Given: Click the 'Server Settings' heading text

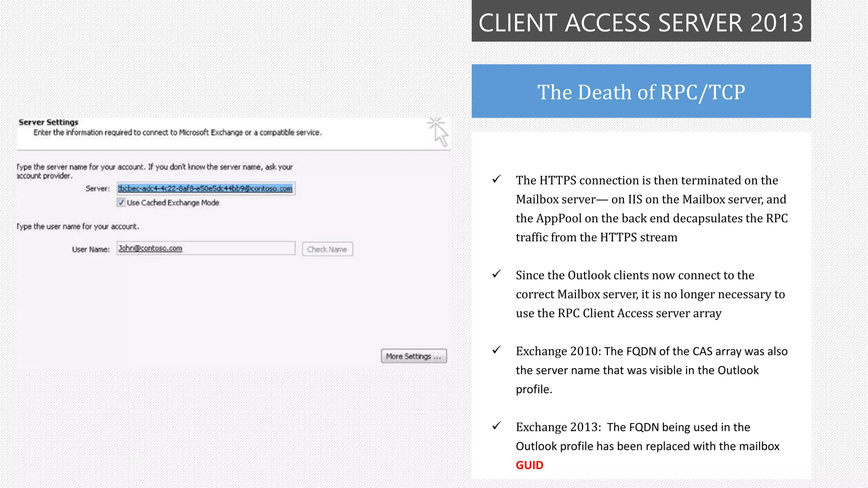Looking at the screenshot, I should click(x=48, y=122).
